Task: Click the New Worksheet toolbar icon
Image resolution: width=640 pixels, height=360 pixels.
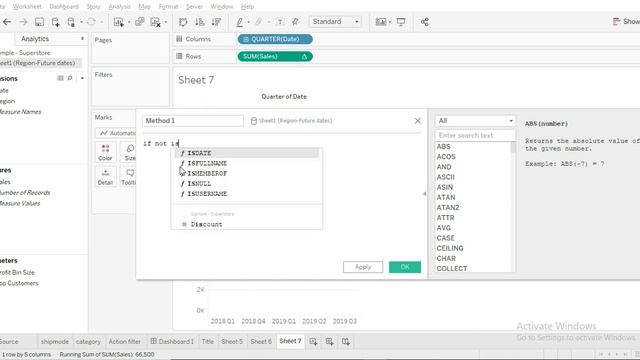Action: 118,22
